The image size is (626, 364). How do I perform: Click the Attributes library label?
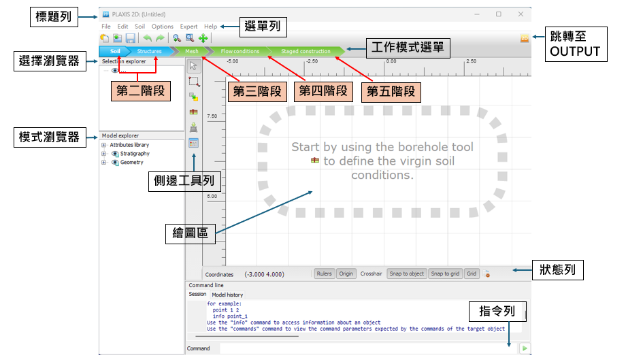click(129, 145)
